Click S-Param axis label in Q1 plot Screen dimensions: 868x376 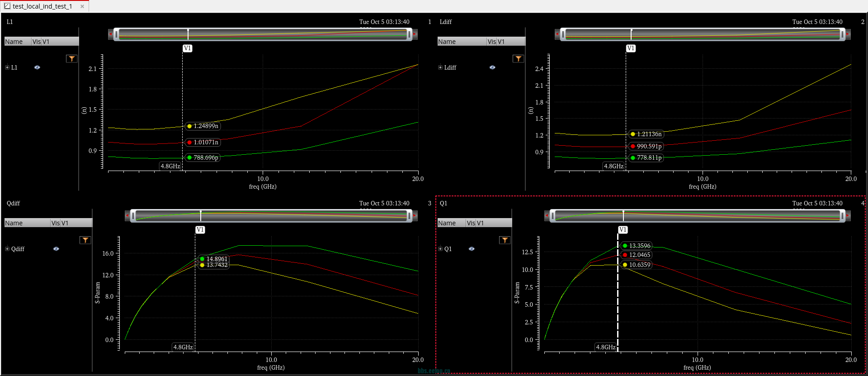click(x=517, y=293)
